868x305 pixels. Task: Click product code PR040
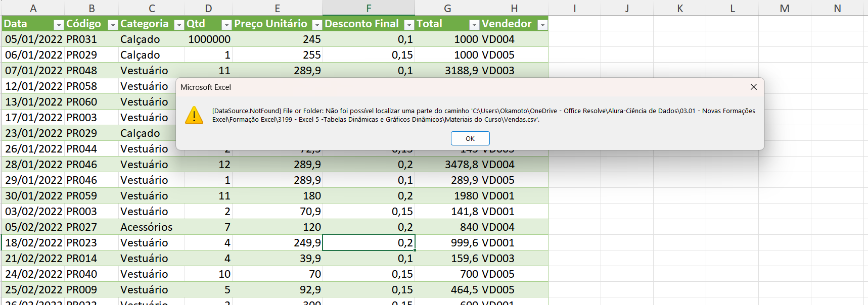tap(92, 274)
